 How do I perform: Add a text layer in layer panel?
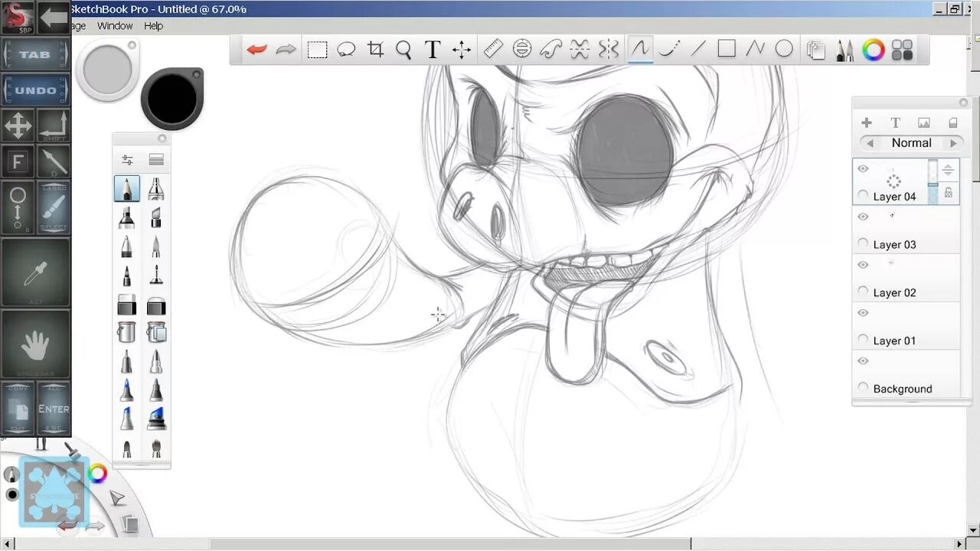[x=895, y=122]
